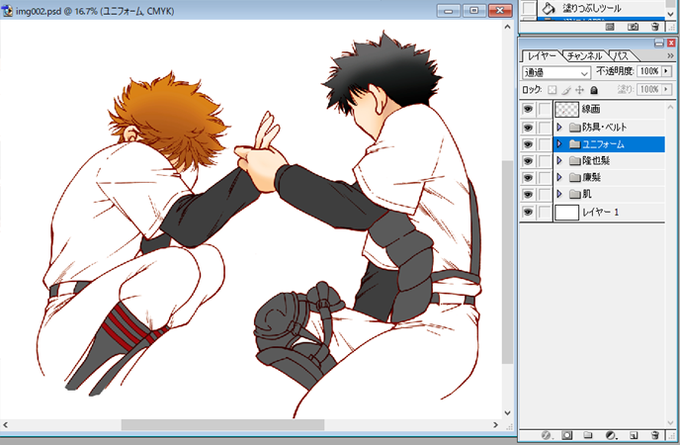Collapse Layers panel with its minimize button
This screenshot has width=680, height=445.
[x=659, y=43]
